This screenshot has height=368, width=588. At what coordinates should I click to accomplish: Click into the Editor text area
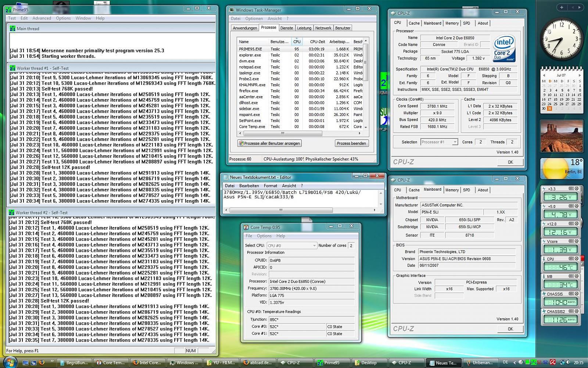pos(300,199)
